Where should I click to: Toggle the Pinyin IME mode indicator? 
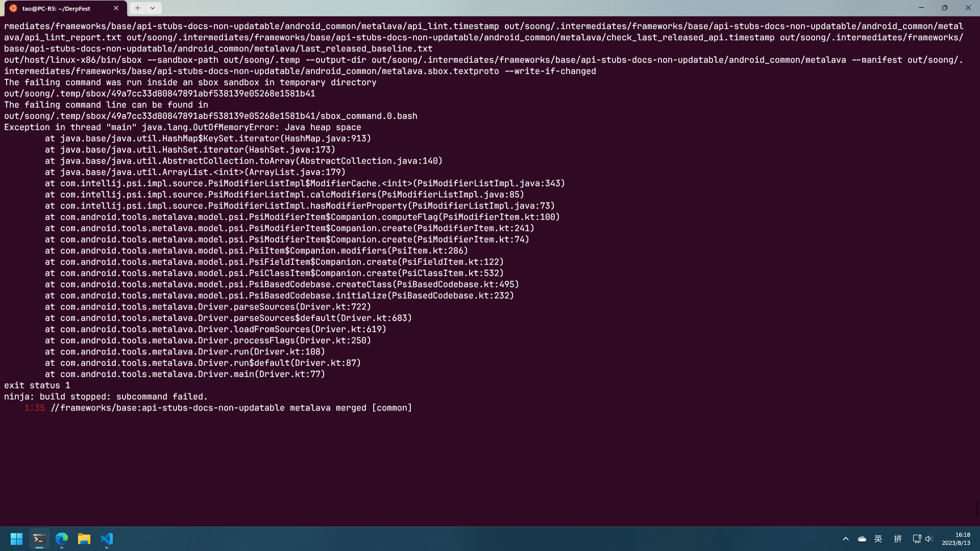tap(898, 539)
